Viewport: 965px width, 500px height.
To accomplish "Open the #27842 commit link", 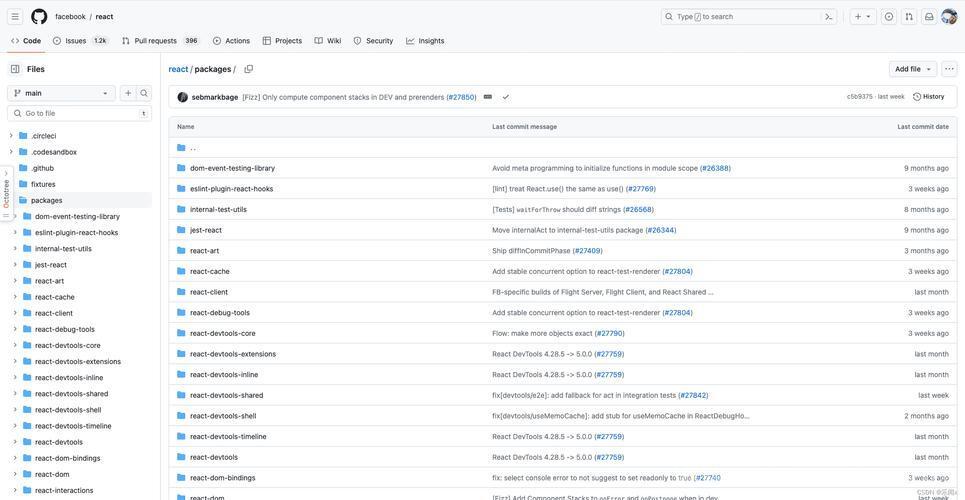I will click(695, 395).
